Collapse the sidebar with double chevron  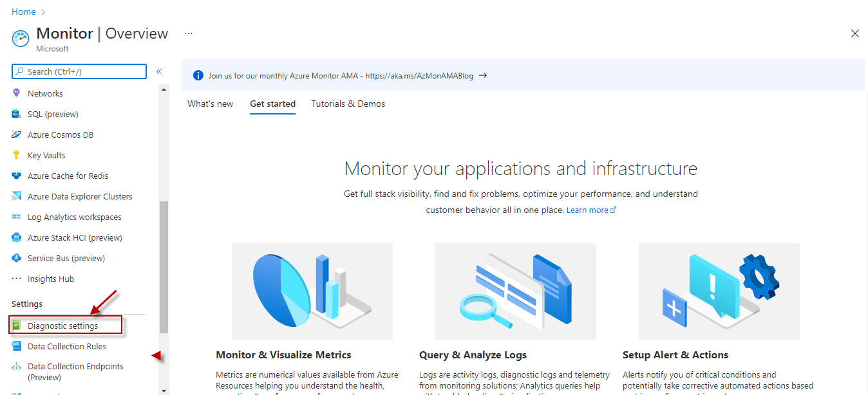pos(159,71)
